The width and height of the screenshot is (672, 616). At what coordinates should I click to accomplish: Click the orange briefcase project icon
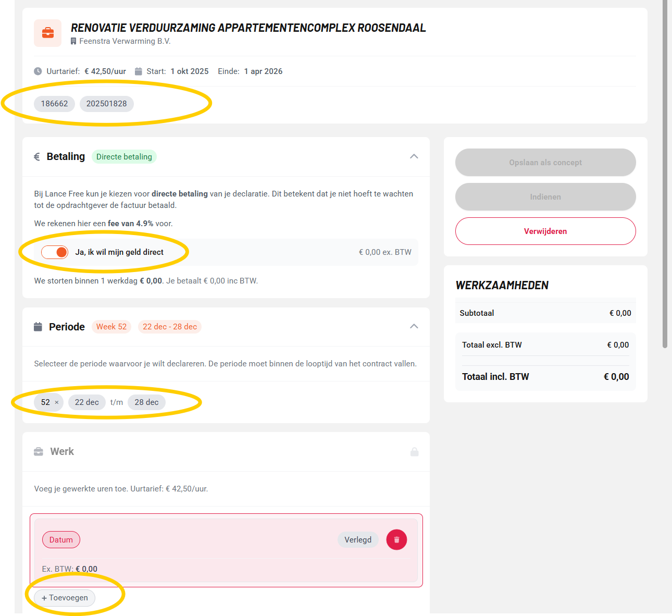pyautogui.click(x=48, y=33)
